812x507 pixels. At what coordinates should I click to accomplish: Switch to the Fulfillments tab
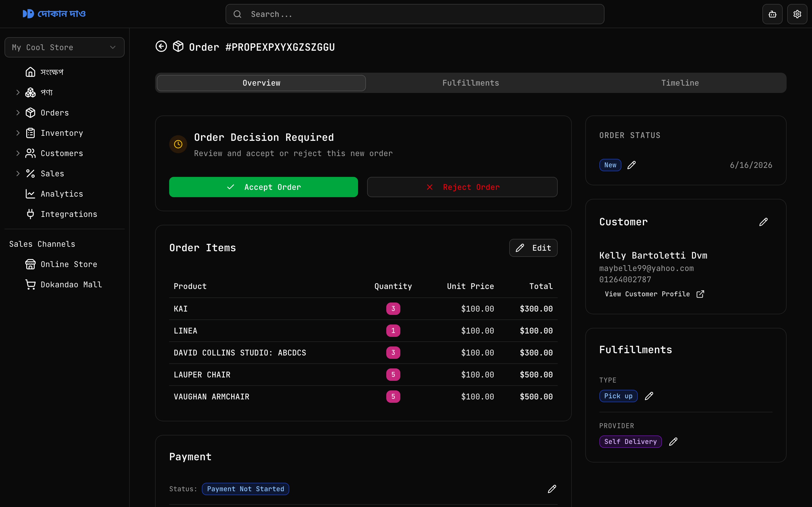click(470, 83)
